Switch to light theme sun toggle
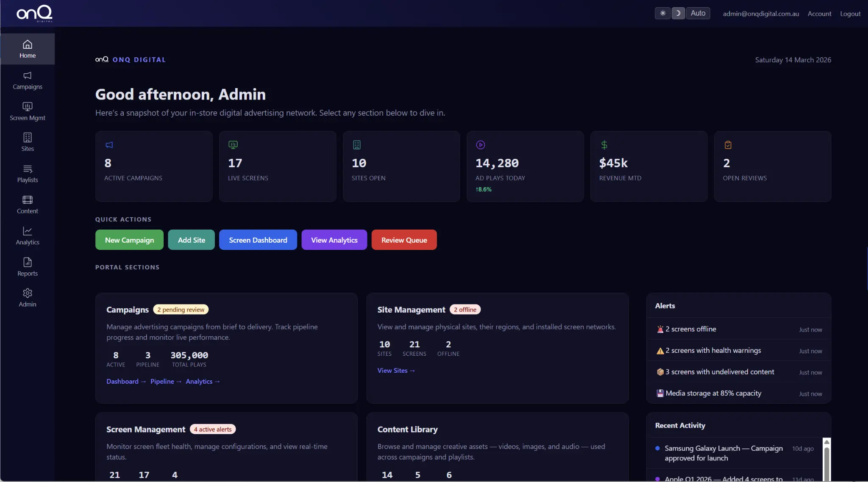Viewport: 868px width, 482px height. tap(662, 13)
